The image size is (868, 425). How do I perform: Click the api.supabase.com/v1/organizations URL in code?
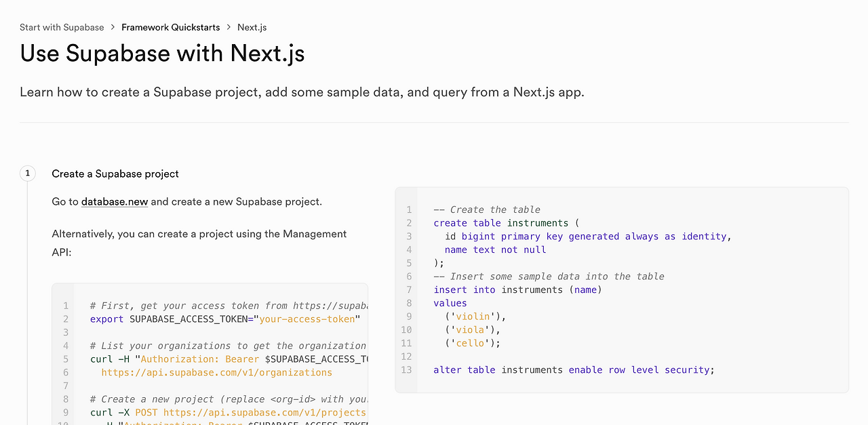[216, 372]
